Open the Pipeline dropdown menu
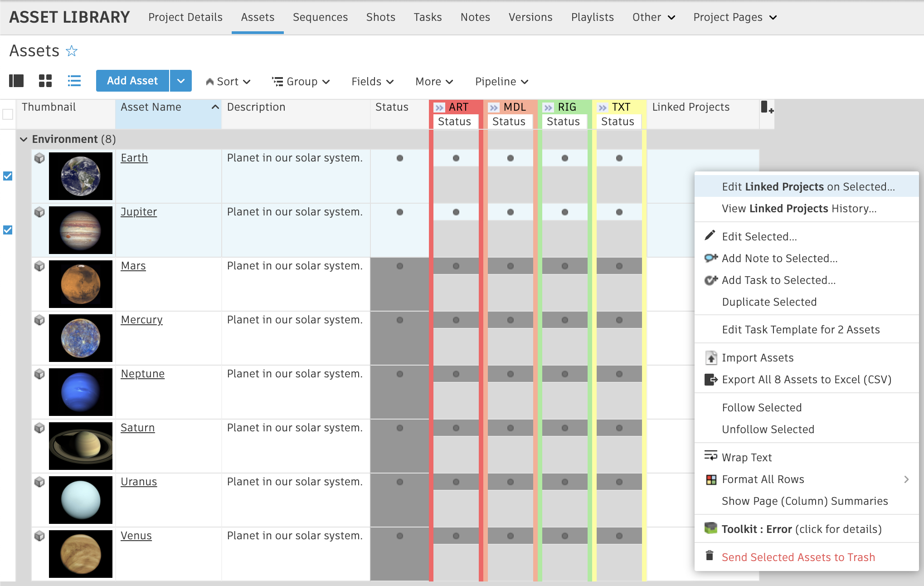This screenshot has height=586, width=924. (501, 82)
